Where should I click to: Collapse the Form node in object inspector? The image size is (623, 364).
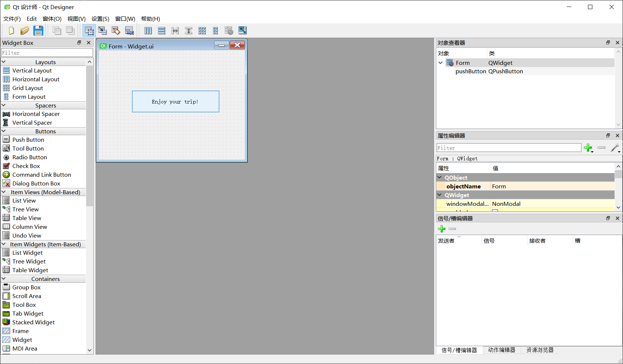(441, 63)
